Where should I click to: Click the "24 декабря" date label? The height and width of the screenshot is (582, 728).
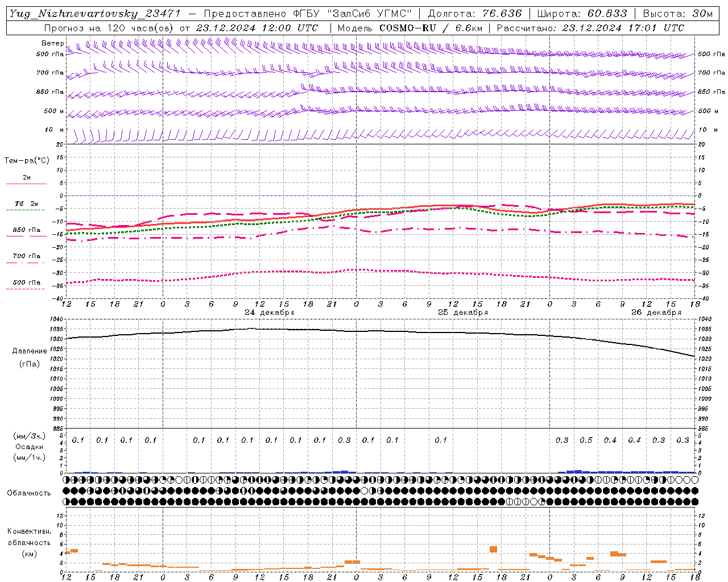tap(270, 313)
